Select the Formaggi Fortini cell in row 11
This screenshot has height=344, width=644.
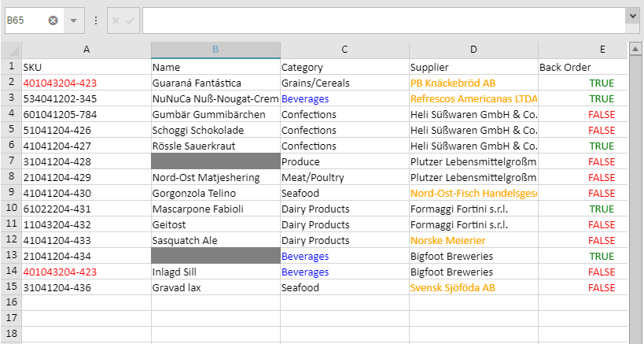point(473,225)
